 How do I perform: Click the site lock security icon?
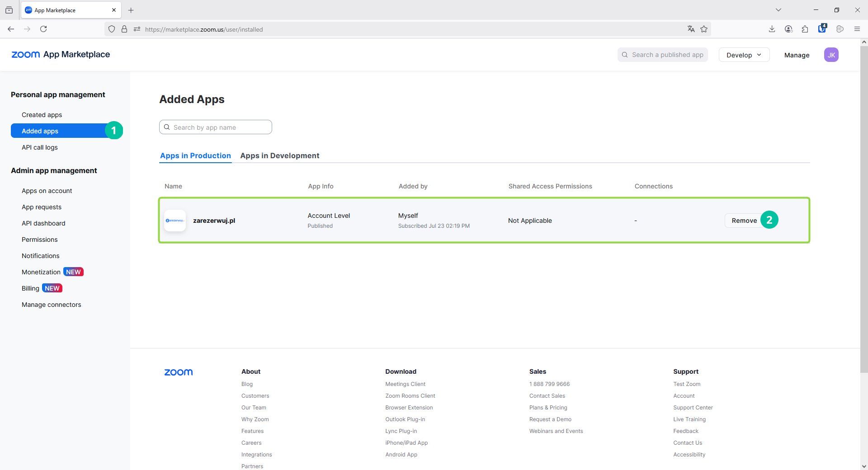pos(124,29)
